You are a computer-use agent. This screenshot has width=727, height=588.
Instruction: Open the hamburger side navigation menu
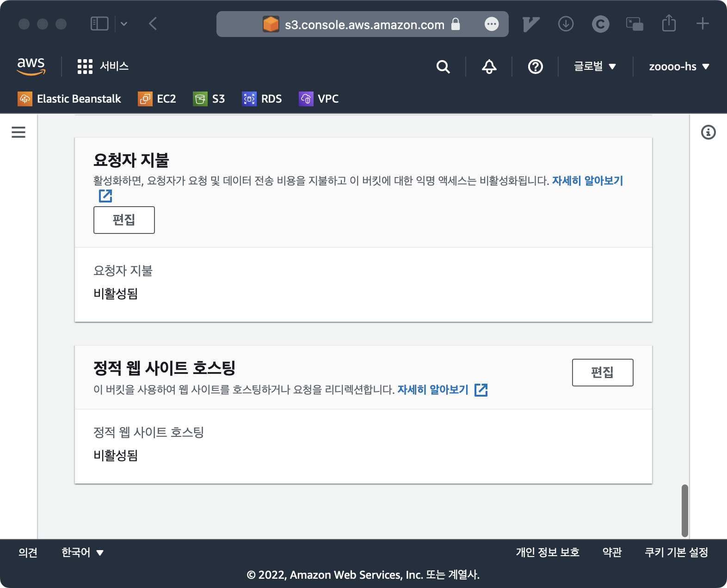tap(18, 132)
